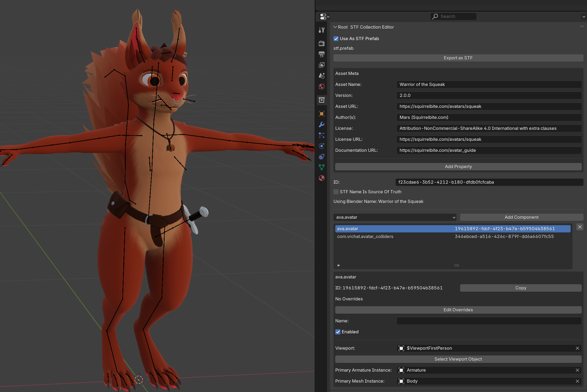
Task: Expand the component list filter triangle
Action: tap(339, 265)
